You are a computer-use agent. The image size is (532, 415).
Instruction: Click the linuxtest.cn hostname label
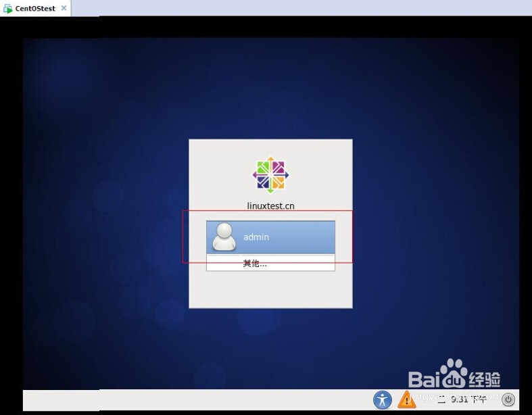(270, 206)
